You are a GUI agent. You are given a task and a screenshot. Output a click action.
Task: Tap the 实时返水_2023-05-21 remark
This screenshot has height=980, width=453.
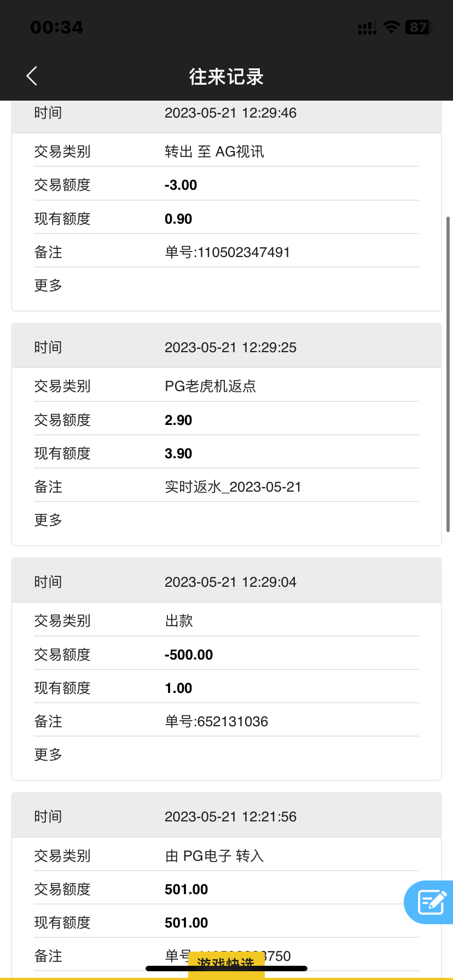pyautogui.click(x=233, y=487)
